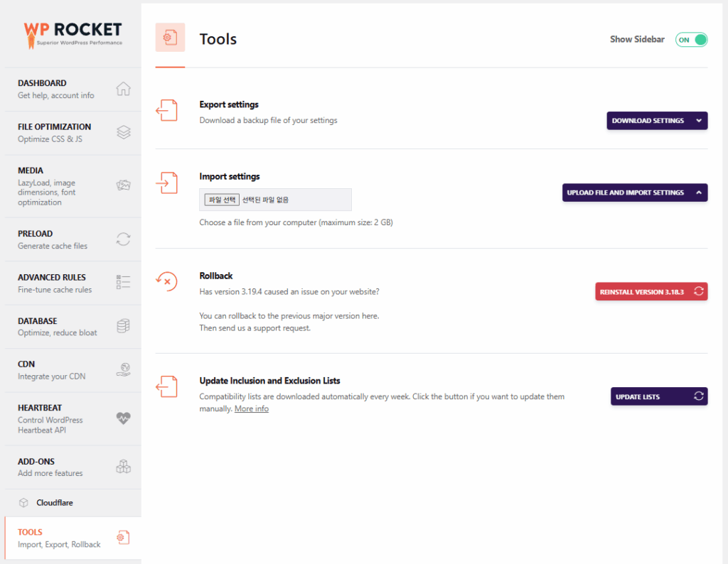Screen dimensions: 728x564
Task: Expand the Download Settings chevron arrow
Action: 699,121
